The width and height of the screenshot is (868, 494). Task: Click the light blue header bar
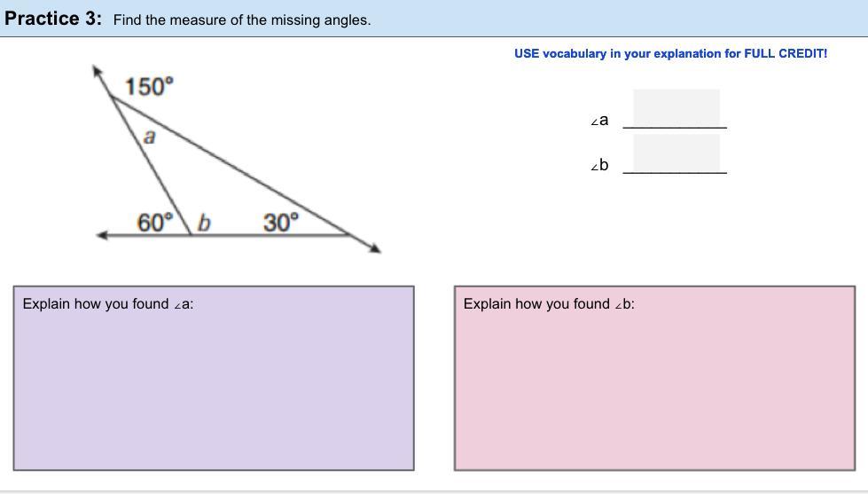tap(621, 19)
